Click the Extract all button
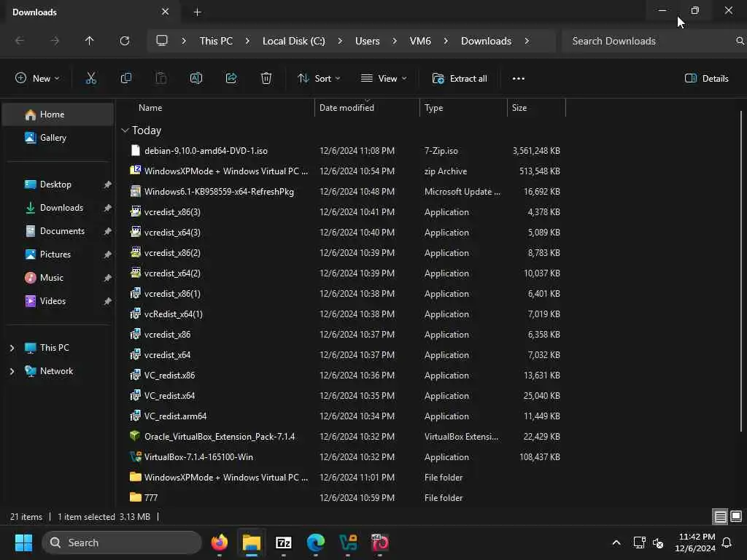Image resolution: width=747 pixels, height=560 pixels. [460, 79]
